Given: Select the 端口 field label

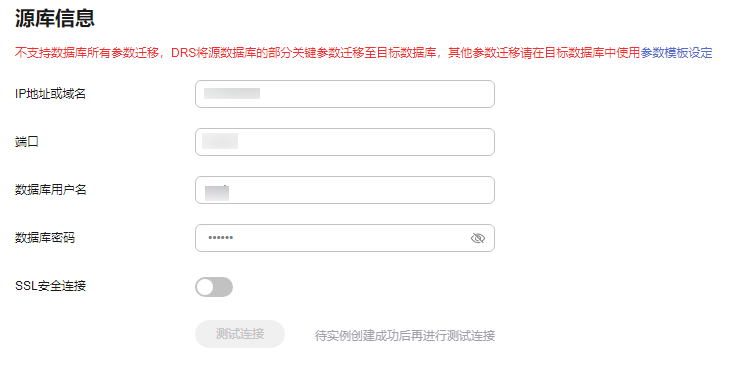Looking at the screenshot, I should 27,142.
